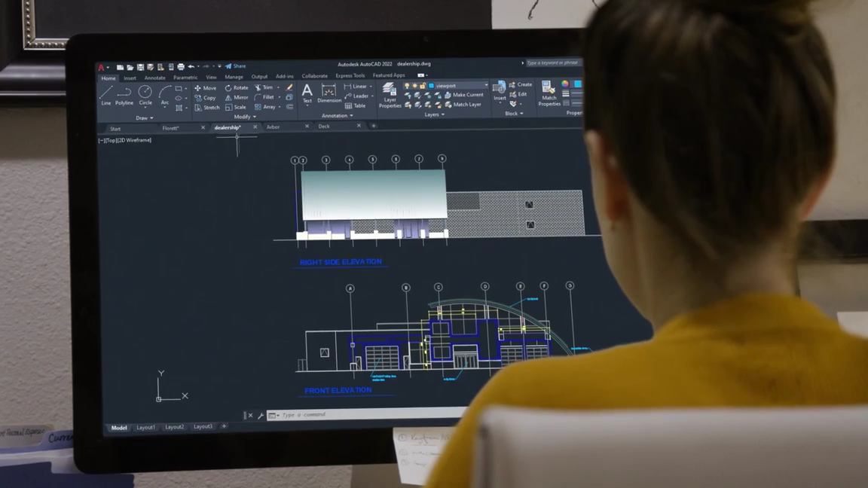
Task: Expand the Annotation panel
Action: click(337, 116)
